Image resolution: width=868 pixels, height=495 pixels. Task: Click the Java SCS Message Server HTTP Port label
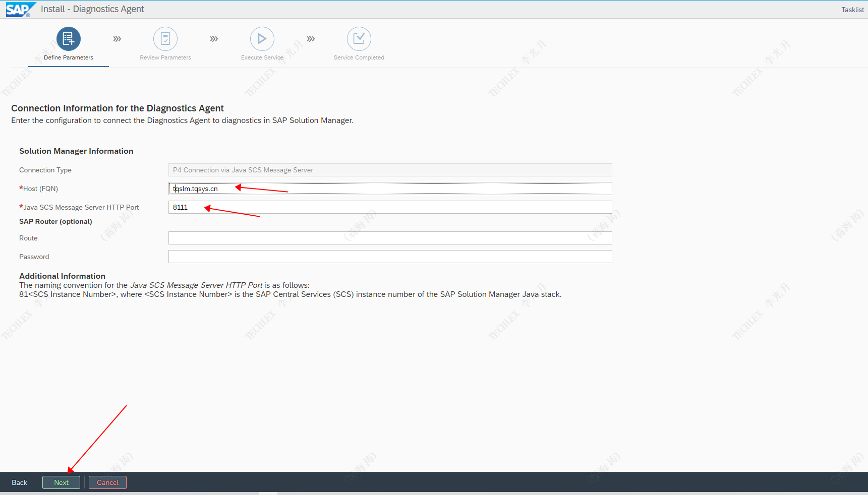pos(79,207)
